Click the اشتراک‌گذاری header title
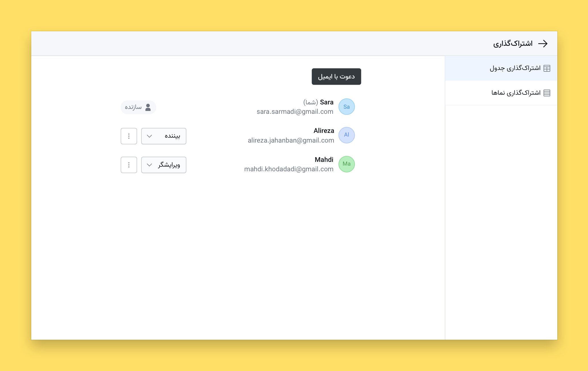The height and width of the screenshot is (371, 588). [513, 44]
